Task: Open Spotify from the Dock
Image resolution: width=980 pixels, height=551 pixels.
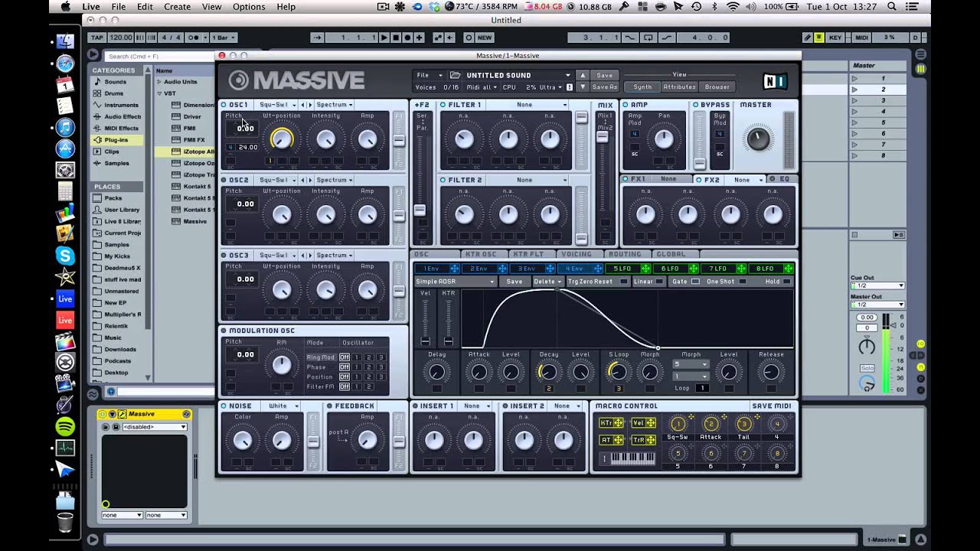Action: point(65,426)
